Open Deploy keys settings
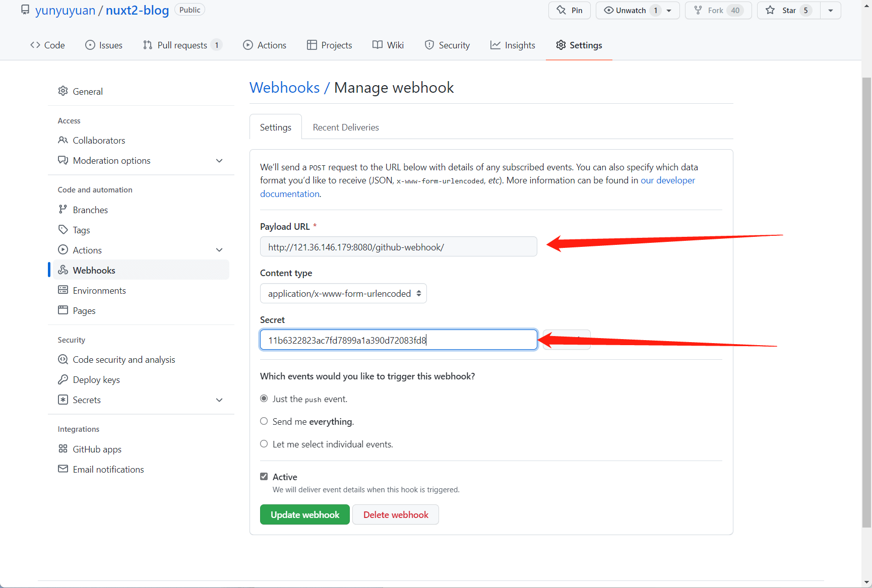 [96, 379]
